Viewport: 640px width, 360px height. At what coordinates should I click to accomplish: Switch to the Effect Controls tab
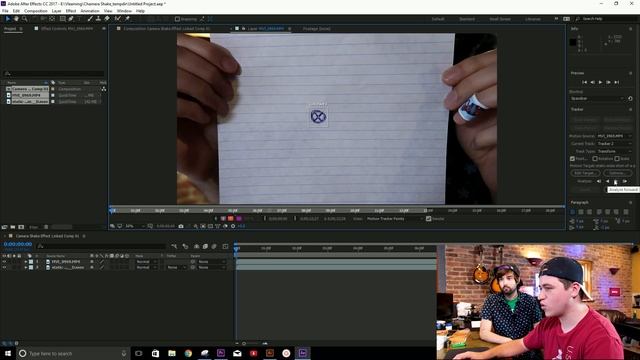coord(67,29)
